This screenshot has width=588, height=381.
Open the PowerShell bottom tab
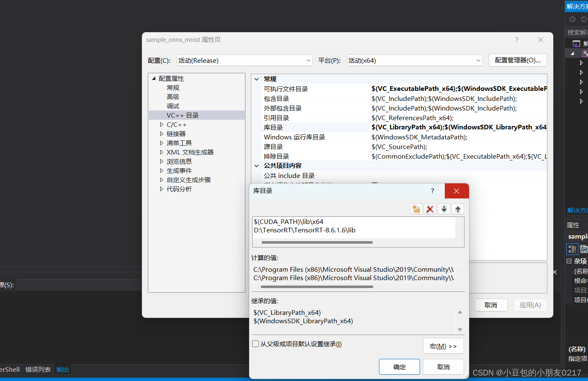(x=10, y=369)
